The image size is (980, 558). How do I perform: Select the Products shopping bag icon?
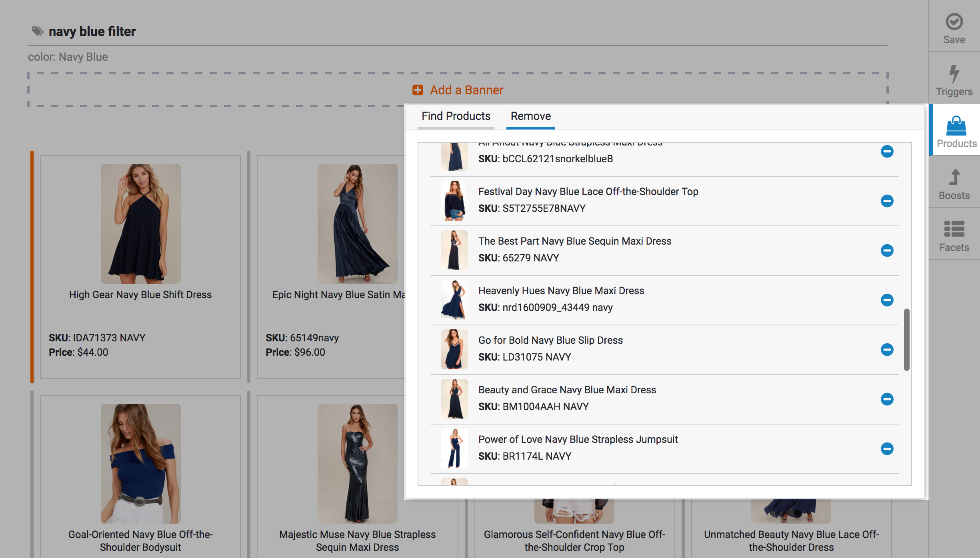coord(956,126)
